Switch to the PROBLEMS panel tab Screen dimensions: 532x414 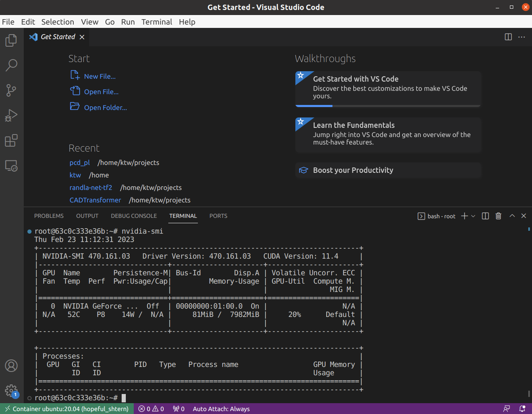pyautogui.click(x=49, y=216)
